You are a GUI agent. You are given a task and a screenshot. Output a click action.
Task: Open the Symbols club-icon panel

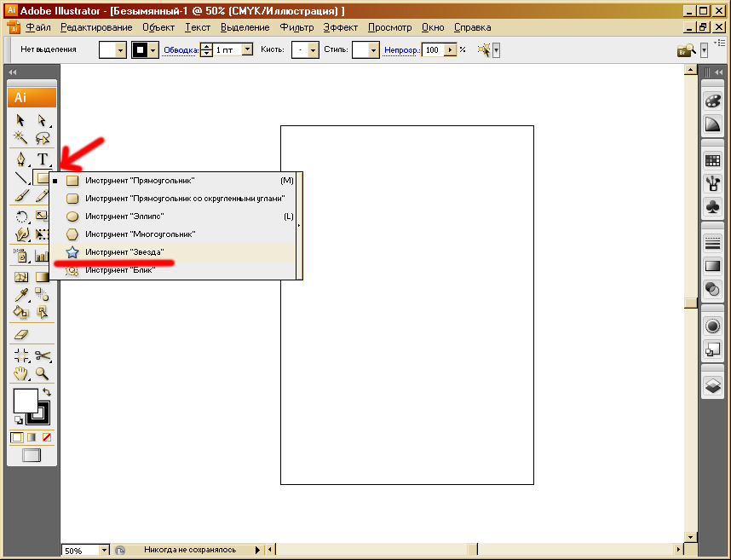click(712, 206)
